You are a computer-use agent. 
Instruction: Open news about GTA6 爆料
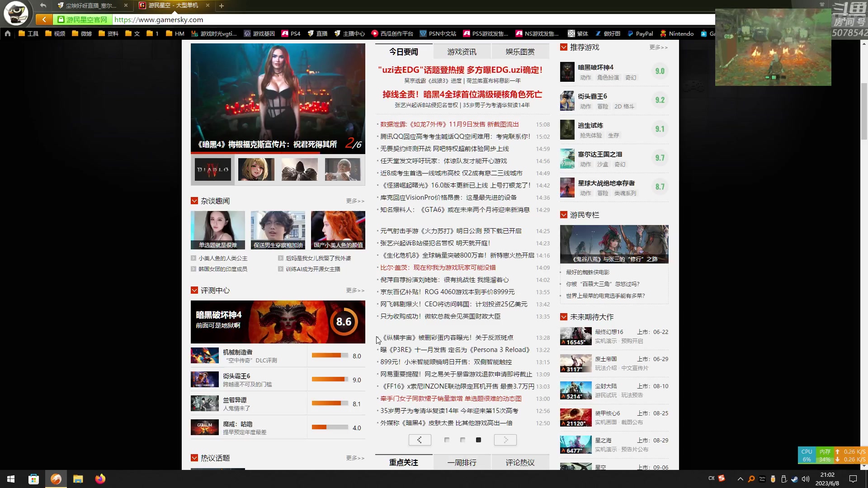[x=455, y=210]
